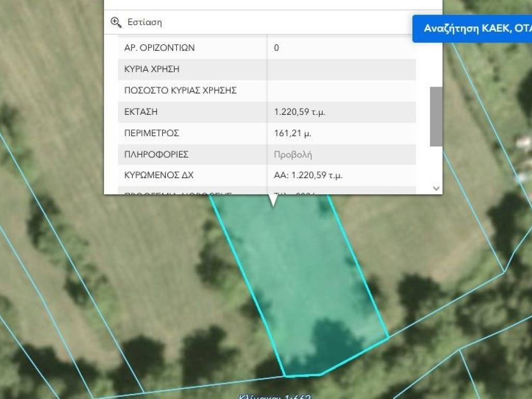Click the ΠΛΗΡΟΦΟΡΙΕΣ field label
Image resolution: width=532 pixels, height=399 pixels.
[156, 154]
